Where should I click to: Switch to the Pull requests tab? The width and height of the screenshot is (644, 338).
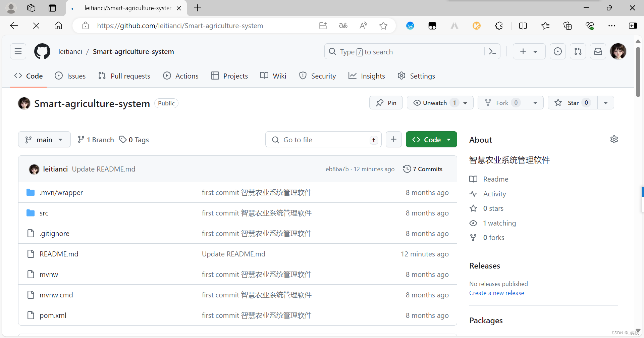pos(124,76)
